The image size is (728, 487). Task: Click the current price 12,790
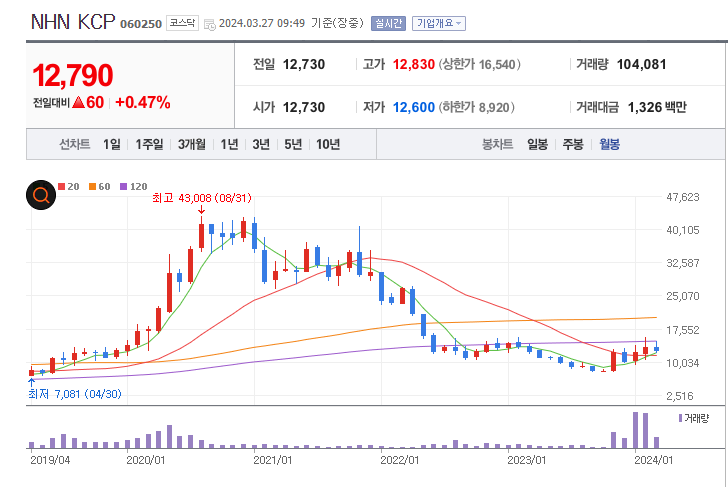point(73,76)
